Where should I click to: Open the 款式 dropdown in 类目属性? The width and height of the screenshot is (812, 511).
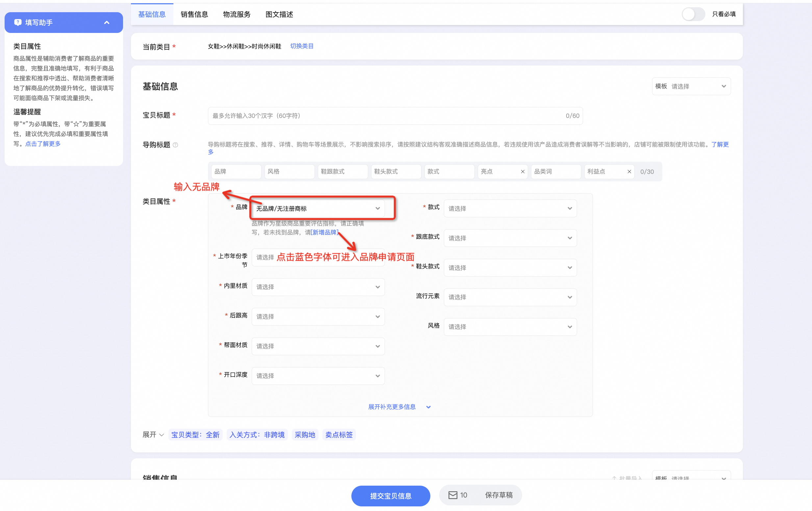pos(510,209)
